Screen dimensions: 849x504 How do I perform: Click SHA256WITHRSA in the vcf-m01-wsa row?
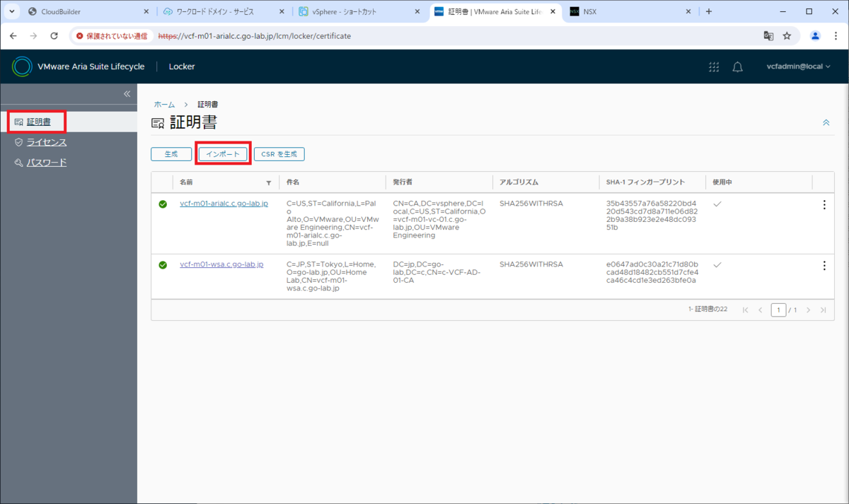click(x=531, y=264)
